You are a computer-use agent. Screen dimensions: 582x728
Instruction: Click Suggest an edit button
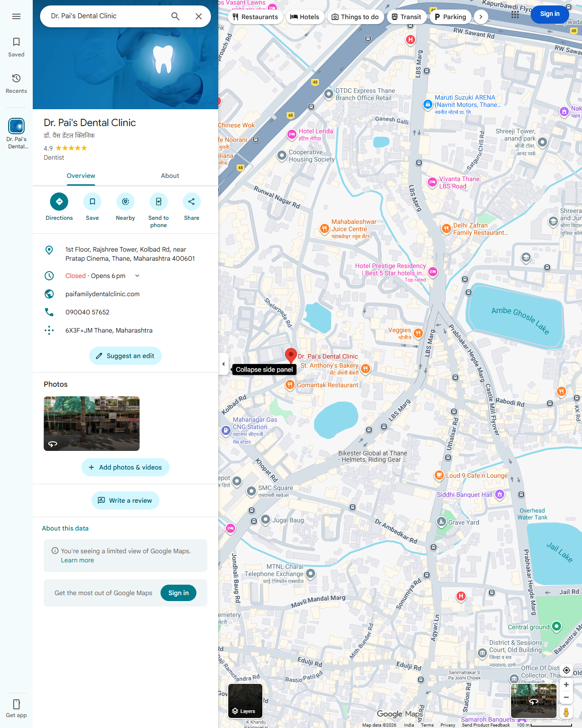[125, 356]
